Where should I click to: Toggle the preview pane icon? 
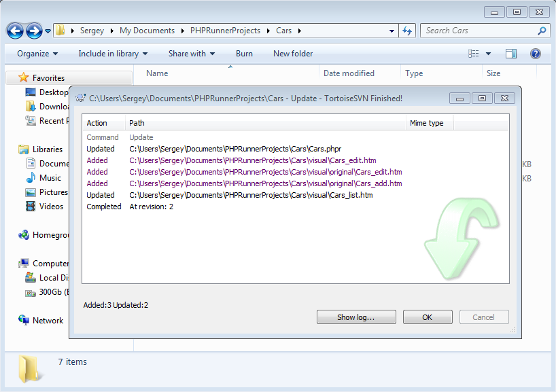511,54
